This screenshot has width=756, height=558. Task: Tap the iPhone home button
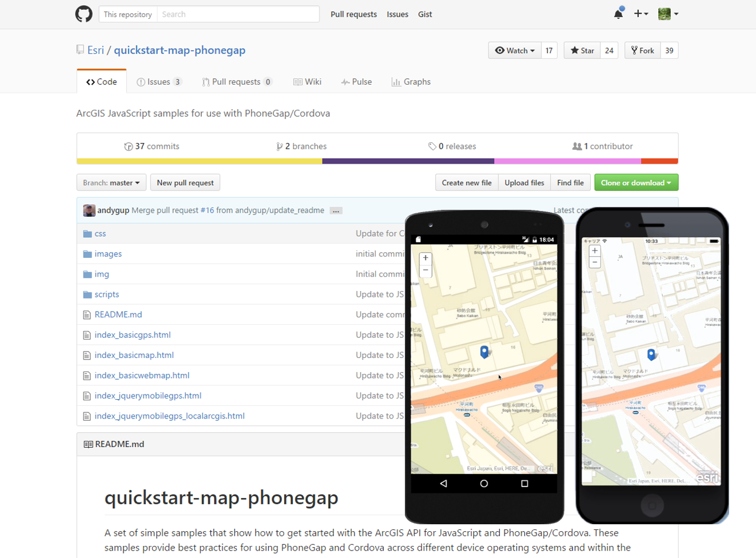652,505
